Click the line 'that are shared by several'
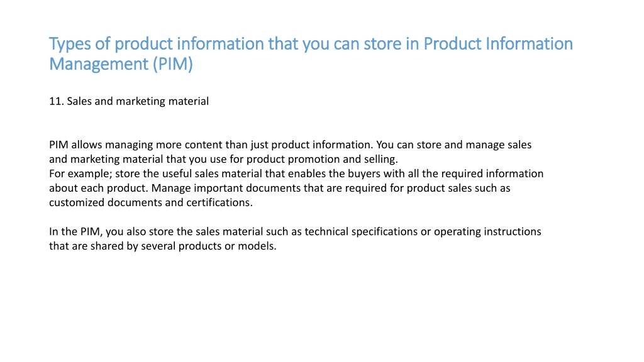 point(163,246)
